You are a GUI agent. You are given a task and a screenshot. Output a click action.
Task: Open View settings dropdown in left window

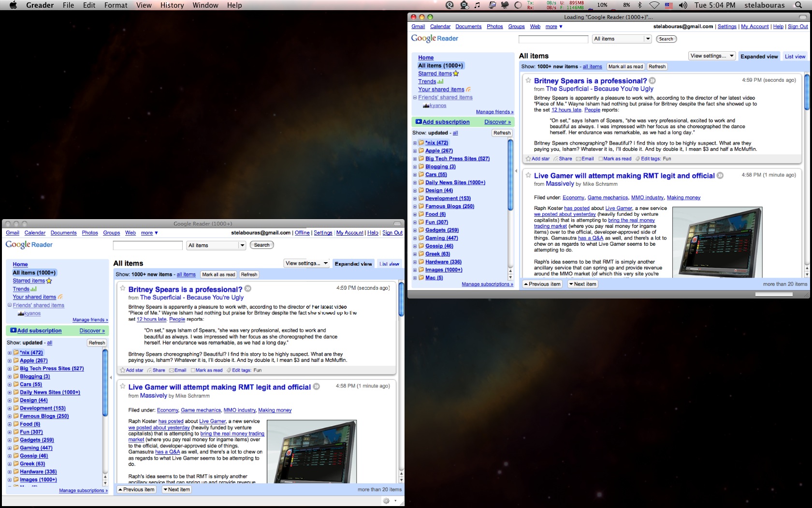coord(307,263)
